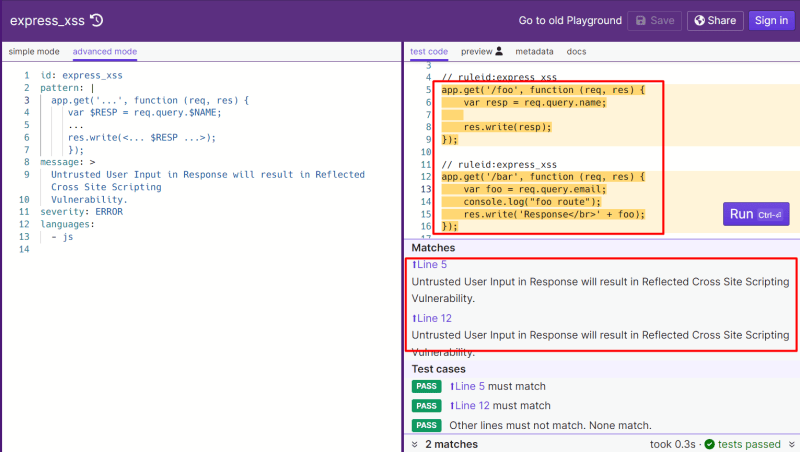The image size is (800, 452).
Task: Click the Sign in button
Action: point(771,21)
